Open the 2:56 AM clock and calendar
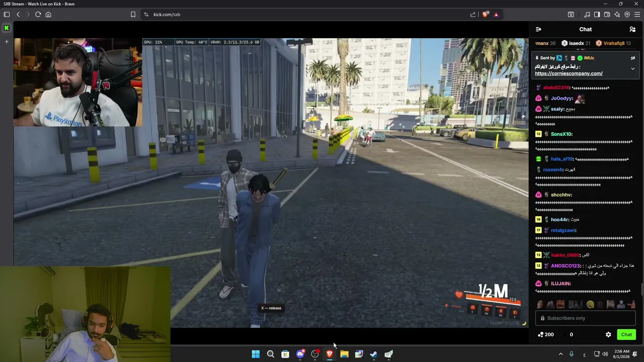 [x=622, y=354]
